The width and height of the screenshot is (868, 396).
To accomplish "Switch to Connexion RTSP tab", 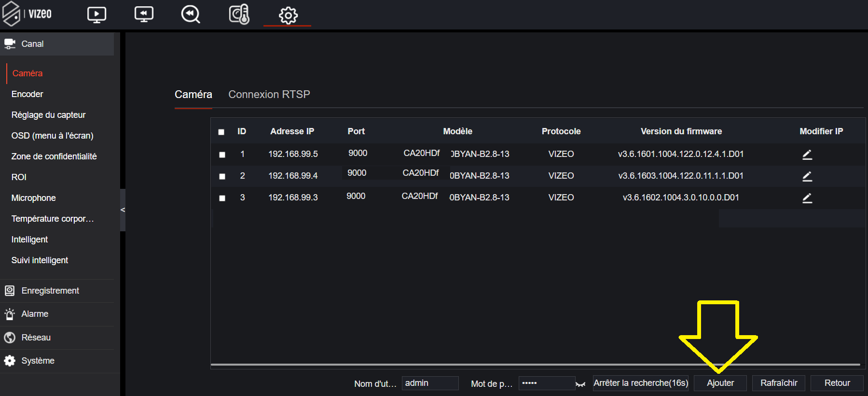I will coord(269,95).
